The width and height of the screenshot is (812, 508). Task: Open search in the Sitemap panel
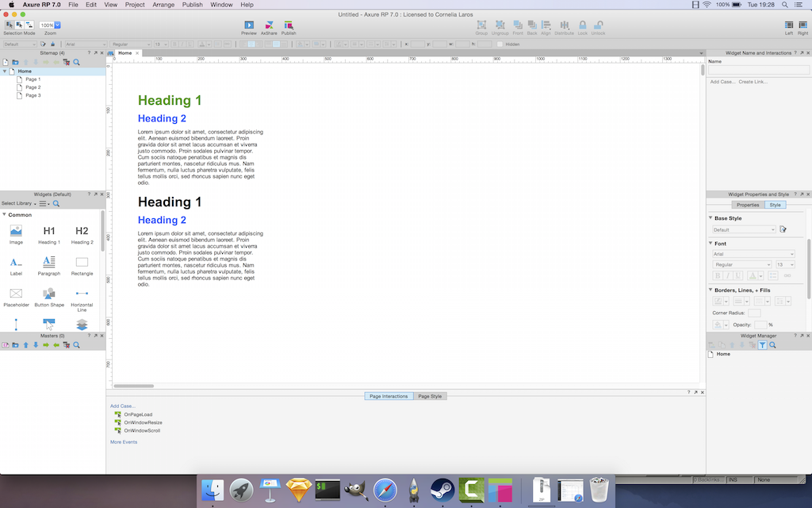pyautogui.click(x=77, y=62)
